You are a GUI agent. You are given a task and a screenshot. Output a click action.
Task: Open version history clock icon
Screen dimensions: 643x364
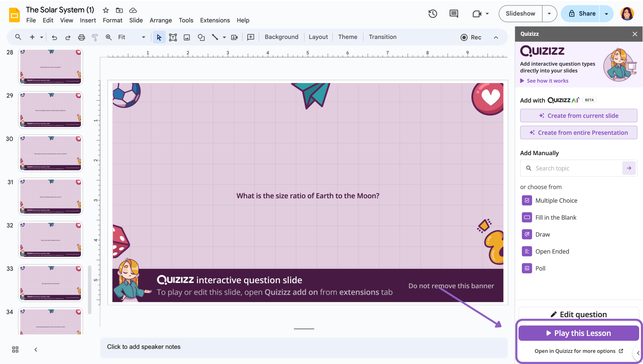click(433, 14)
